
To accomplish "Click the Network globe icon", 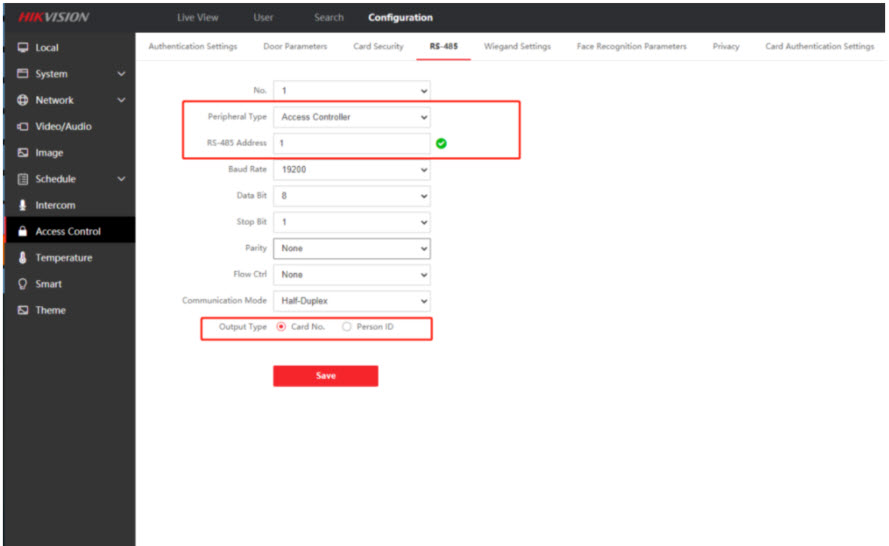I will [23, 100].
